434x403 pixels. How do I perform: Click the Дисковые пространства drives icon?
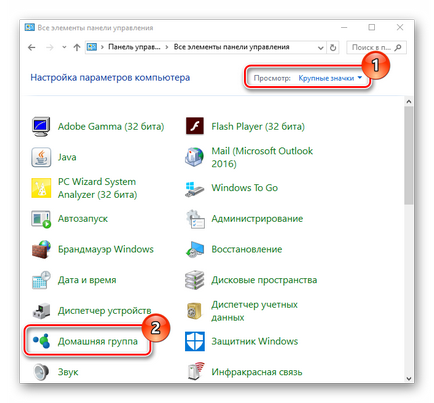pyautogui.click(x=195, y=280)
